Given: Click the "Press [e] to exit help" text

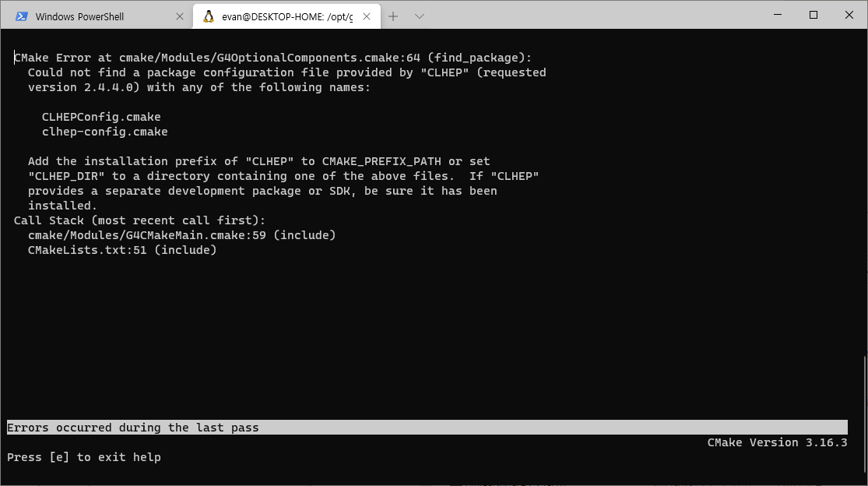Looking at the screenshot, I should 84,457.
